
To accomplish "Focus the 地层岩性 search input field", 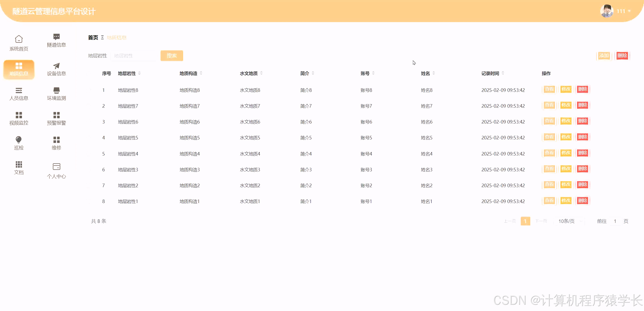I will click(133, 56).
